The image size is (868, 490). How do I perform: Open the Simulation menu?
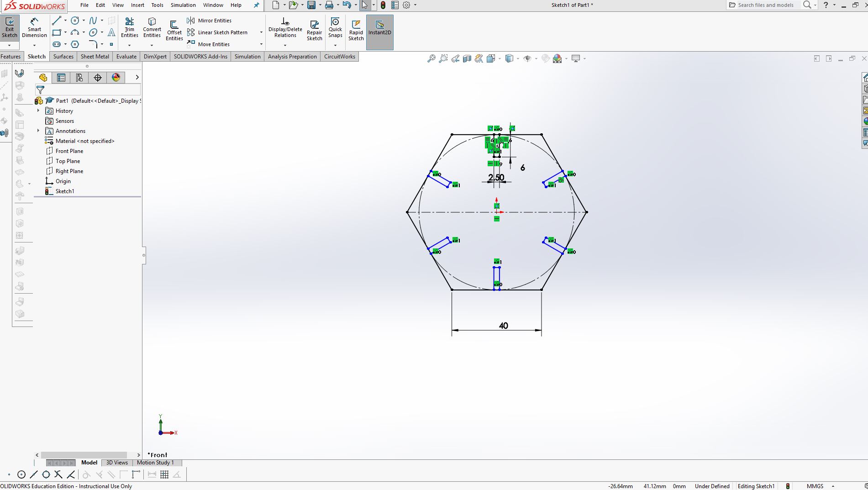[x=183, y=5]
